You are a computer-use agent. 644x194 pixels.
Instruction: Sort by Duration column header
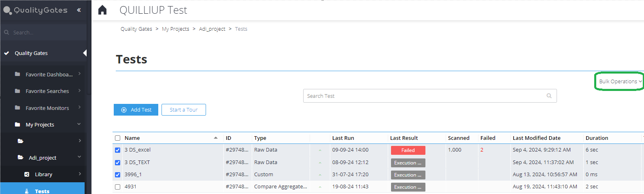pos(597,138)
